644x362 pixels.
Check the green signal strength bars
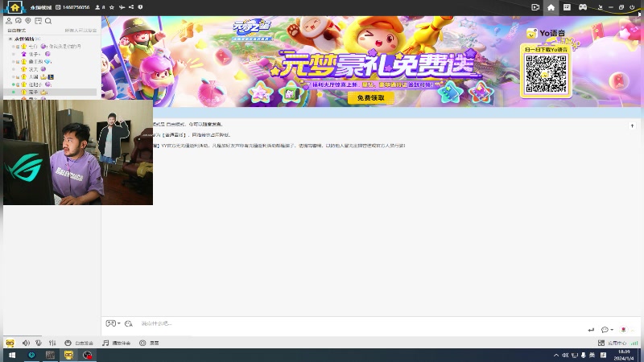point(634,343)
